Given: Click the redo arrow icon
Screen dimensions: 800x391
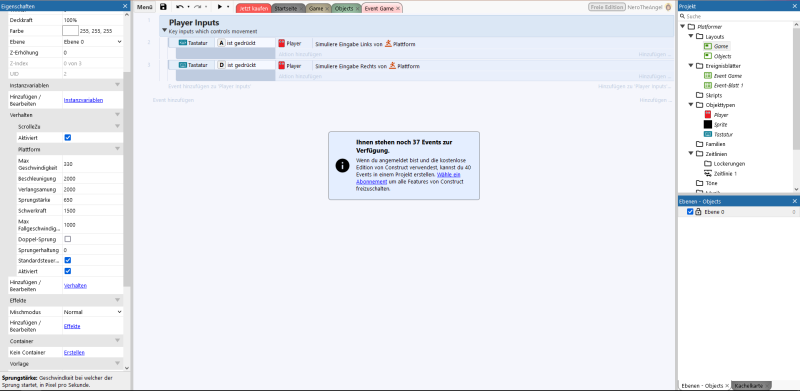Looking at the screenshot, I should click(197, 7).
